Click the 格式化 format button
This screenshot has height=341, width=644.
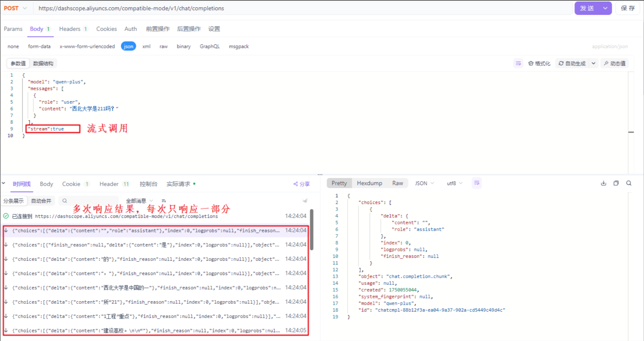pos(540,63)
